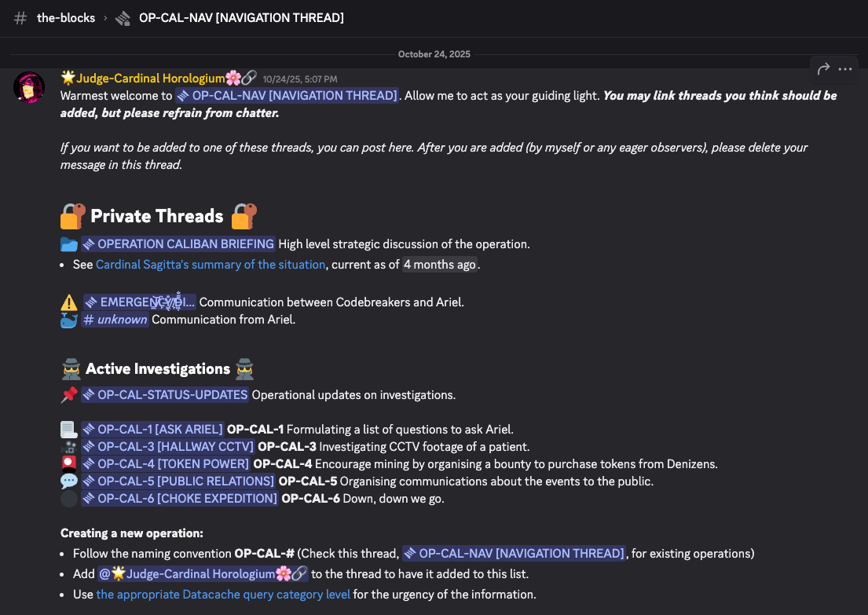
Task: Open the-blocks channel from breadcrumb
Action: tap(66, 17)
